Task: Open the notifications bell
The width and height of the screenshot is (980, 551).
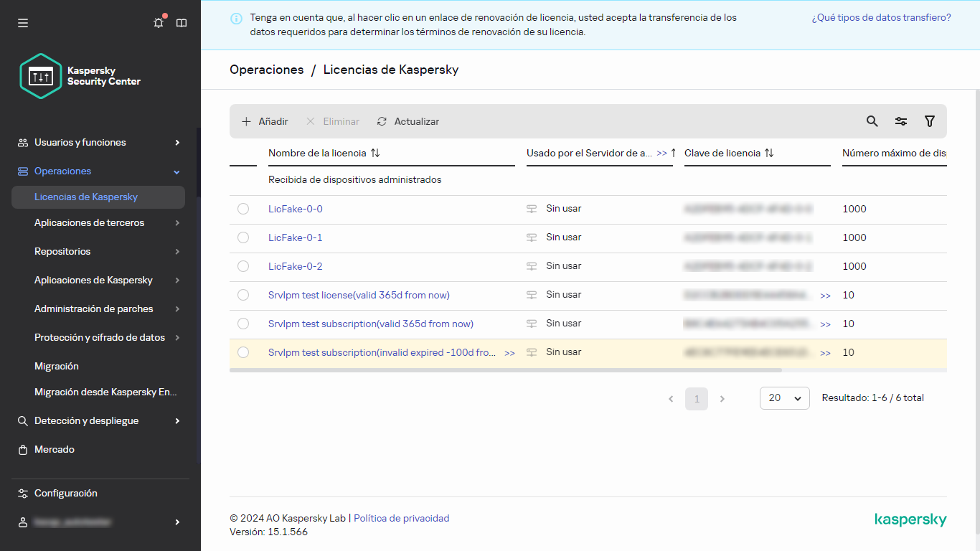Action: (158, 23)
